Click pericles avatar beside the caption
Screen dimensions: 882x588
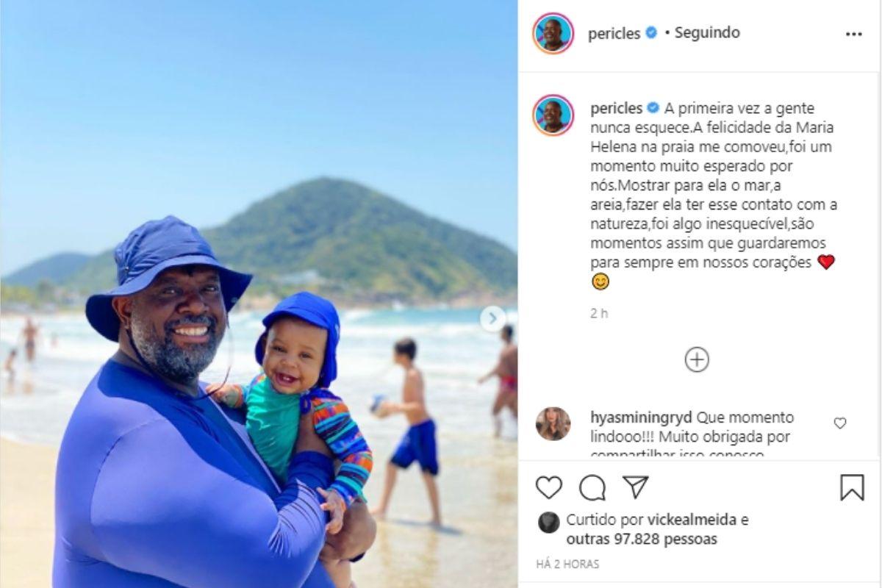(x=553, y=115)
